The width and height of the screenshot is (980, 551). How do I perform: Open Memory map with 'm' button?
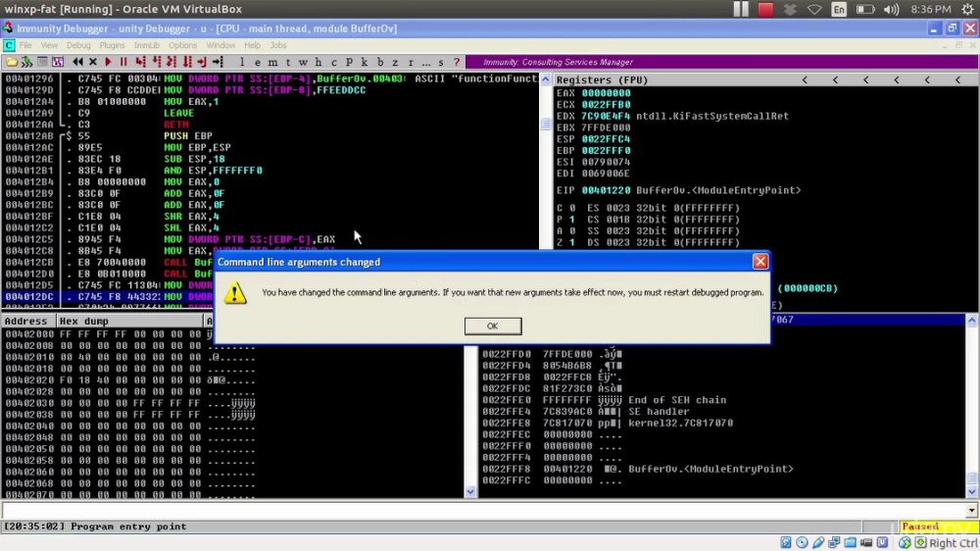tap(272, 62)
